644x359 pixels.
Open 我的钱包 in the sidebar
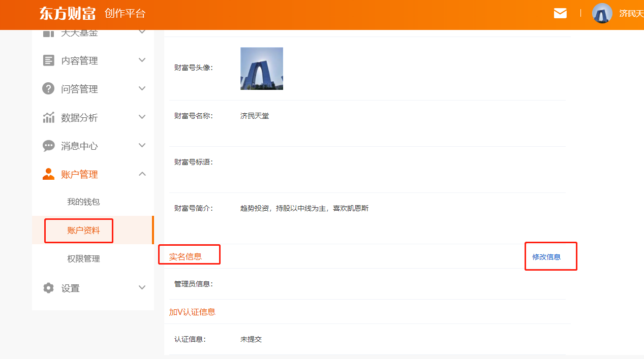(x=83, y=202)
